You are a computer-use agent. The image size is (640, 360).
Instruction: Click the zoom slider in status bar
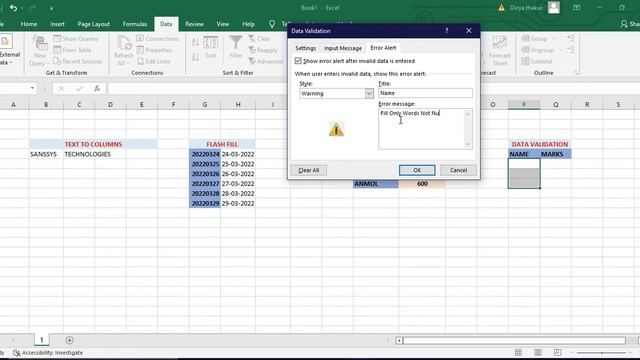pos(602,353)
